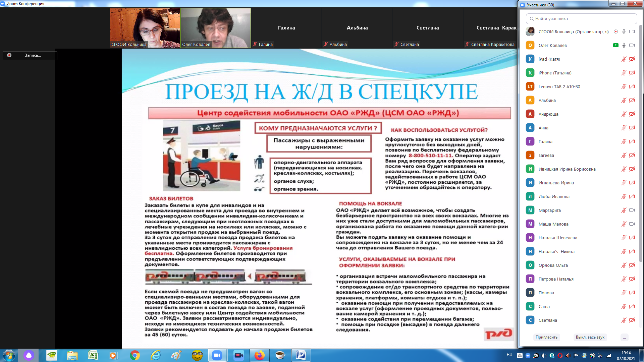Click the muted mic icon for Саша
The height and width of the screenshot is (362, 644).
pyautogui.click(x=624, y=306)
